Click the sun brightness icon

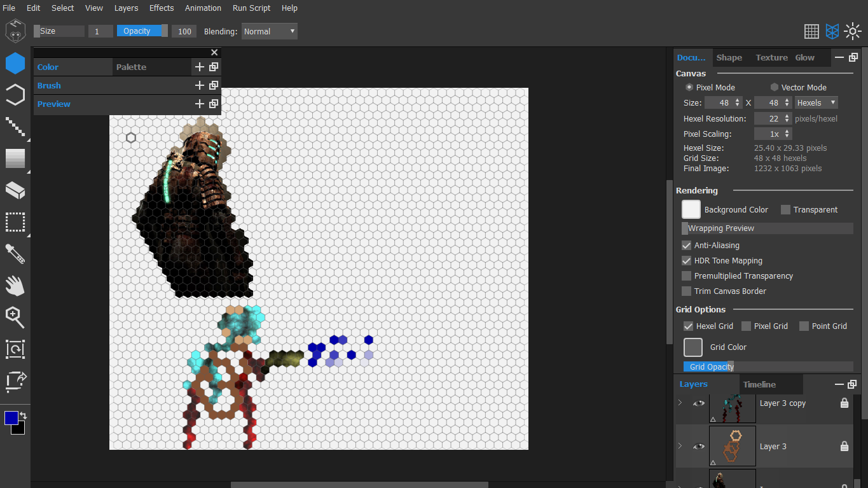click(853, 31)
